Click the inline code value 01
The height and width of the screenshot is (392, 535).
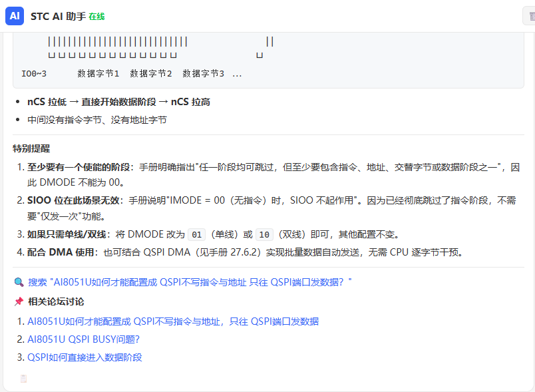(x=196, y=235)
